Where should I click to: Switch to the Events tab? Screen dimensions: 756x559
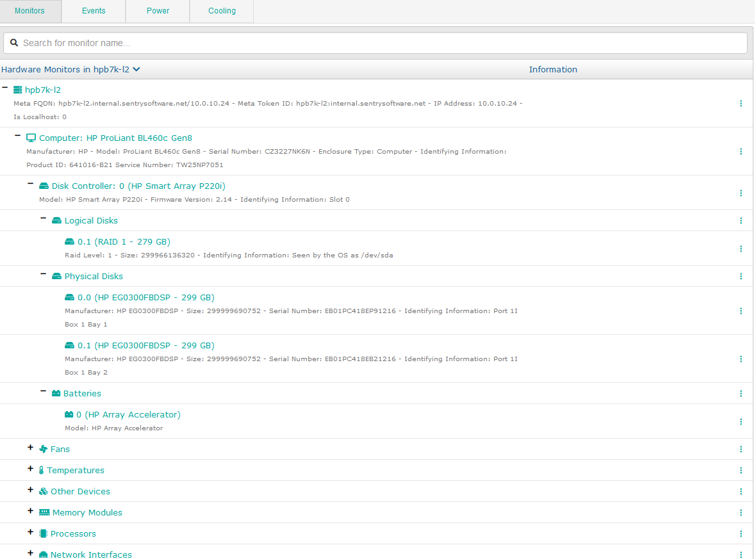(x=94, y=11)
